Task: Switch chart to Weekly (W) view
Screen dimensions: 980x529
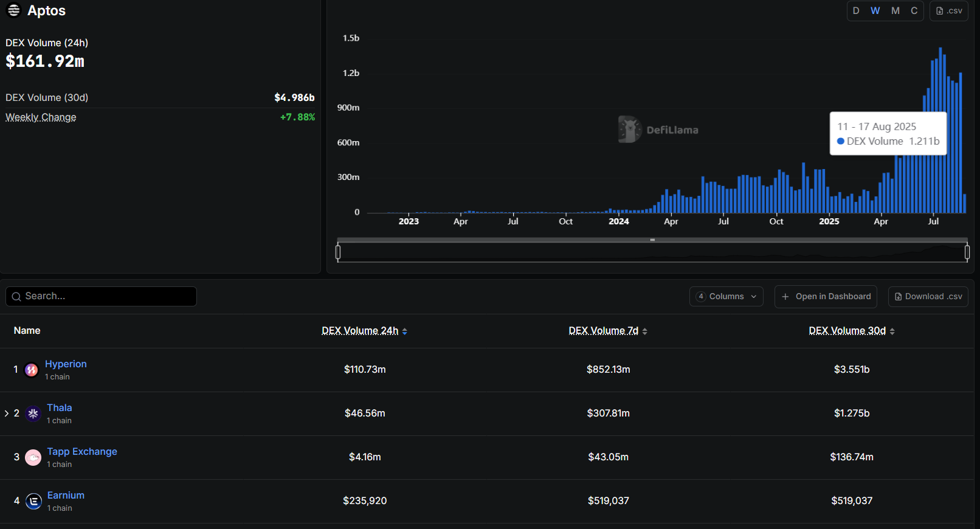Action: pos(875,11)
